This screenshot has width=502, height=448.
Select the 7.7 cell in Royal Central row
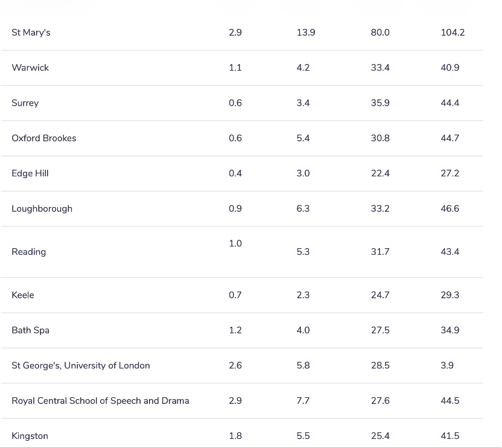coord(303,401)
